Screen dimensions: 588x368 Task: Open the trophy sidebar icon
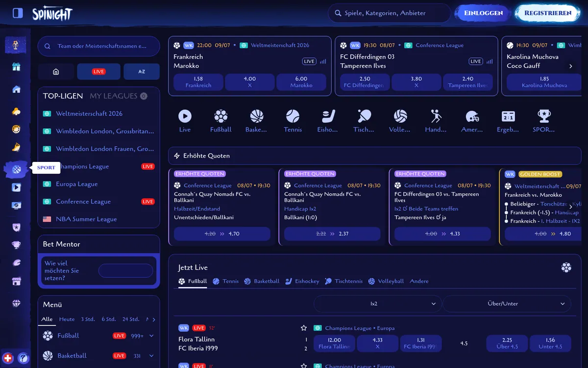tap(16, 244)
